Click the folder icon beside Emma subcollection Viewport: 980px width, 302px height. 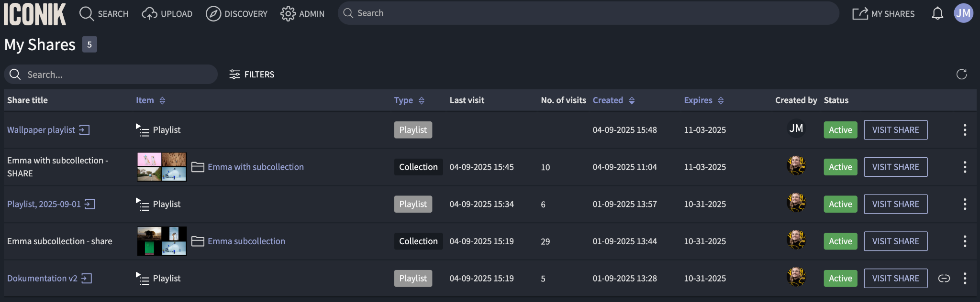pos(198,241)
